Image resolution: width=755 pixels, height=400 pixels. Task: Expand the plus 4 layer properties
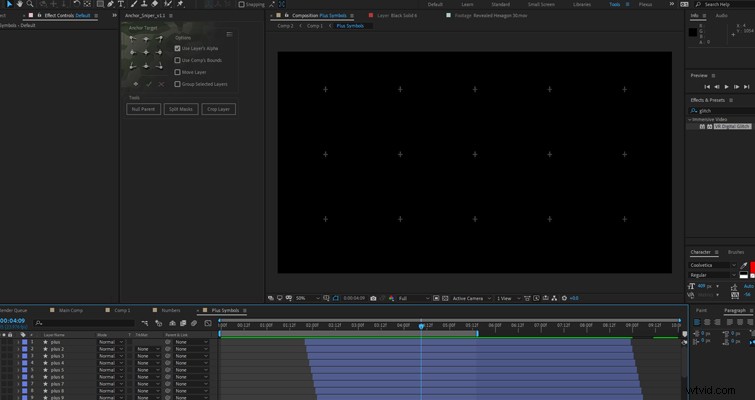[18, 363]
